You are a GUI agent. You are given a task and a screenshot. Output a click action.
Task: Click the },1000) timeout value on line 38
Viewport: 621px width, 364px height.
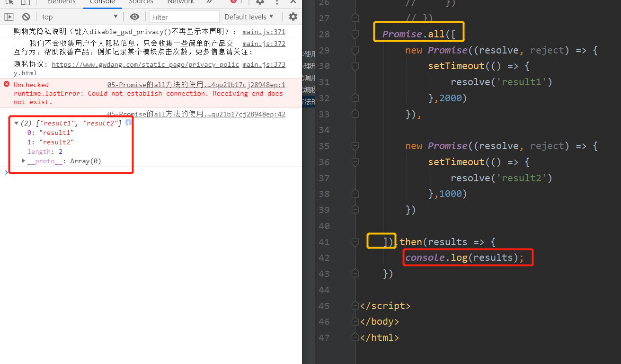click(x=448, y=194)
